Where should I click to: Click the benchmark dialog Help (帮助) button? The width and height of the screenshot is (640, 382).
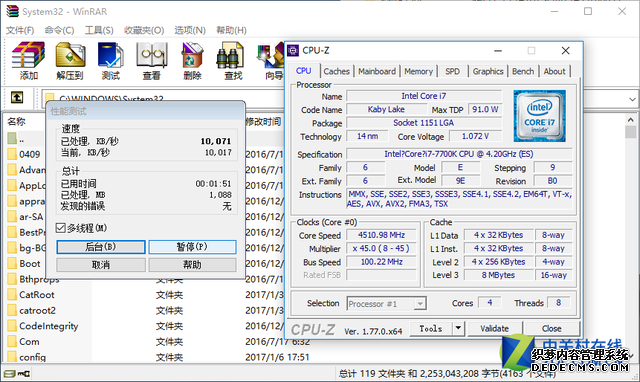click(192, 265)
